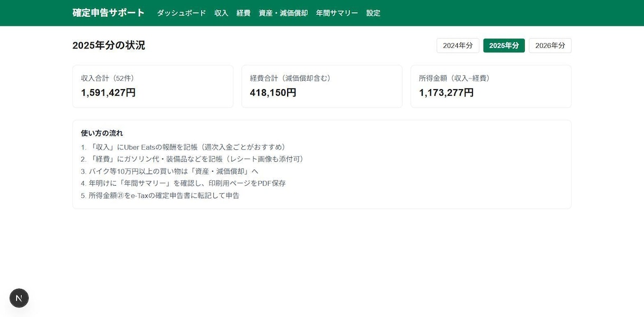Click the expense total 418,150円

(x=273, y=93)
